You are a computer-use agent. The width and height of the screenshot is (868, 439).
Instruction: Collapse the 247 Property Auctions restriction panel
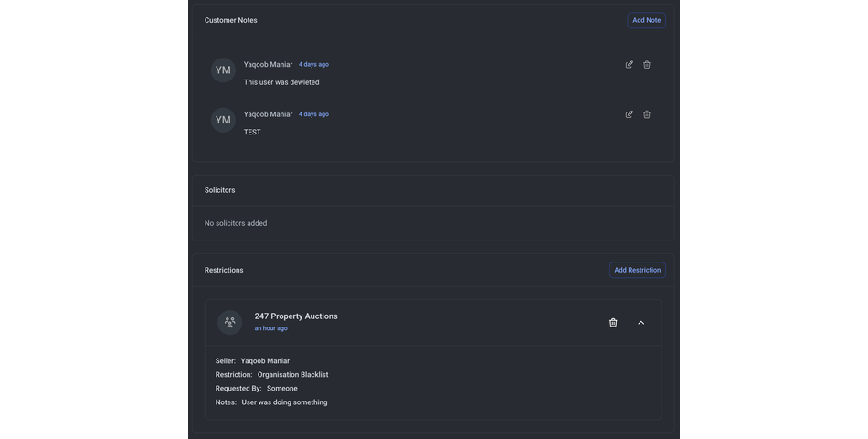(x=640, y=323)
